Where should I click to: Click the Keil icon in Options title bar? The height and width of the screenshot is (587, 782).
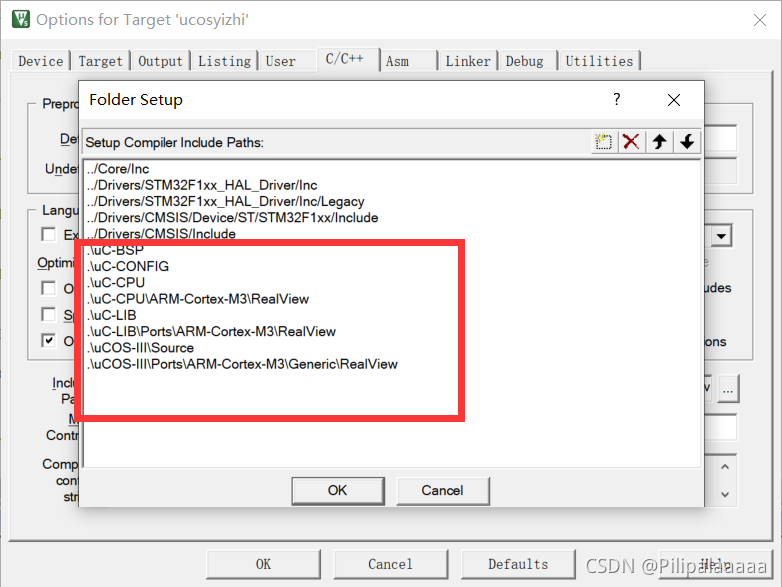click(x=21, y=19)
